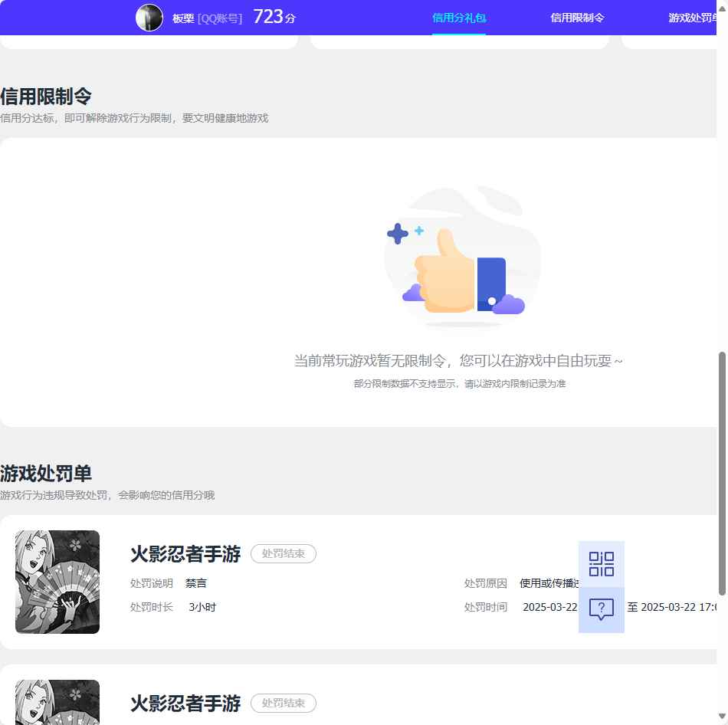Click 游戏处罚单 section heading
Screen dimensions: 728x725
pyautogui.click(x=46, y=474)
